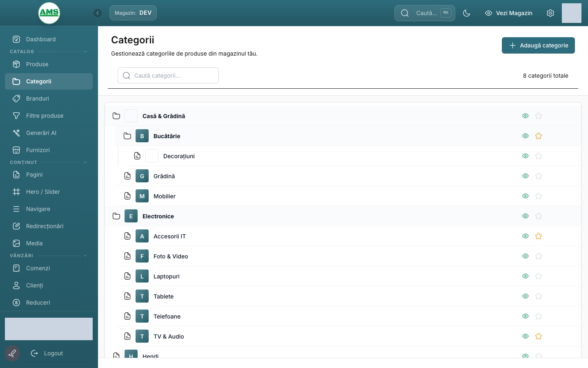The width and height of the screenshot is (588, 368).
Task: Star the Laptopuri category
Action: coord(539,276)
